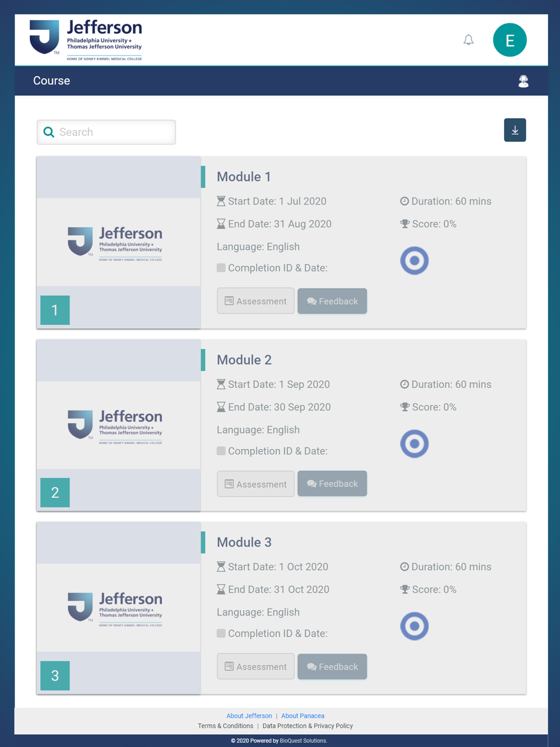Open the Module 1 thumbnail

coord(118,242)
